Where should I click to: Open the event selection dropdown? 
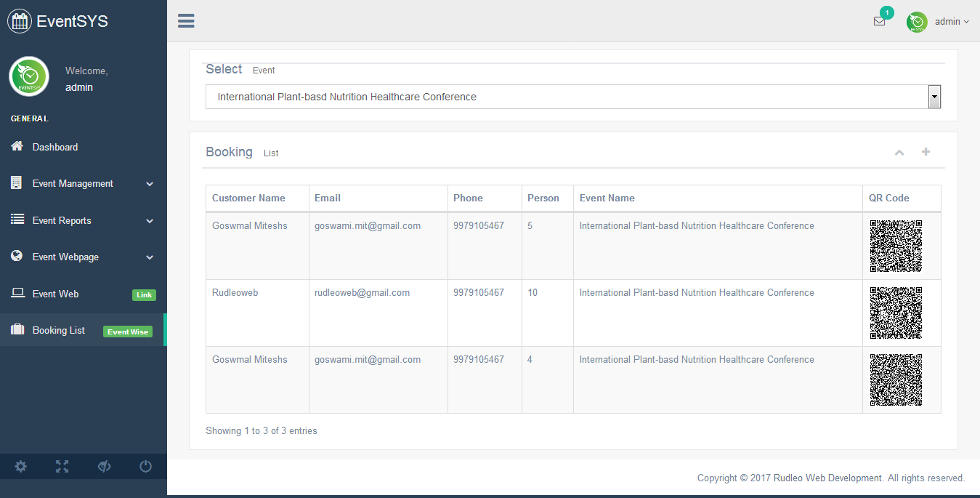573,97
